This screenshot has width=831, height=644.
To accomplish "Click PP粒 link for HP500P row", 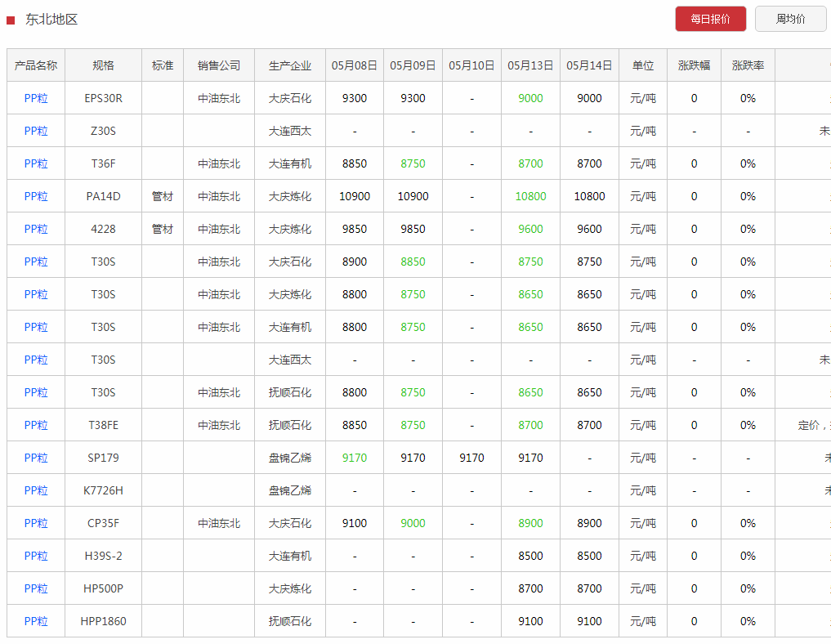I will [x=36, y=588].
